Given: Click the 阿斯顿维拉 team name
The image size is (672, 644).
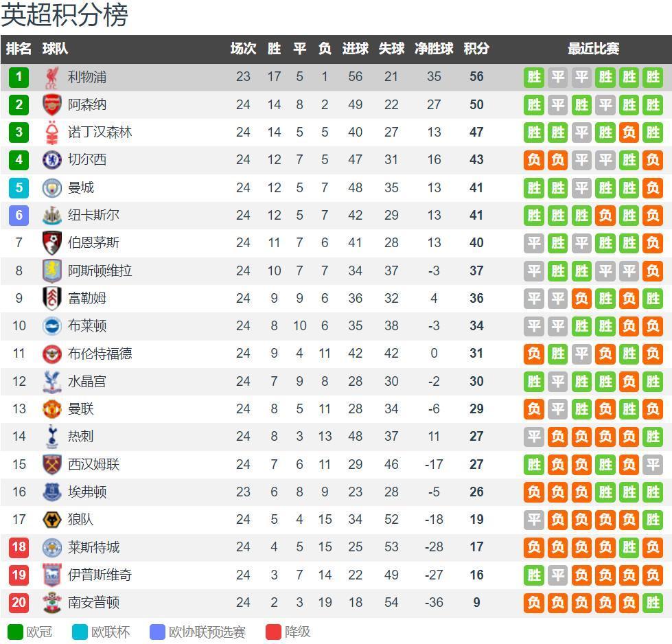Looking at the screenshot, I should click(100, 271).
